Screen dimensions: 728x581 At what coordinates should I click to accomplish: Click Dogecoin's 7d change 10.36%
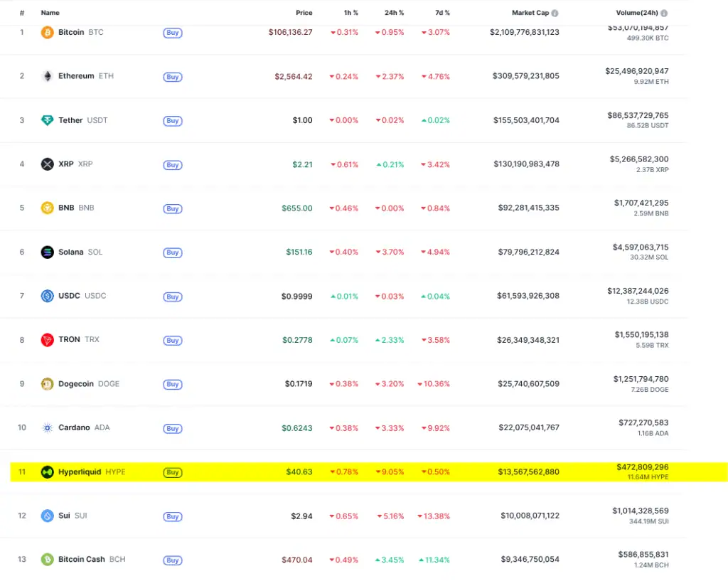click(x=434, y=384)
